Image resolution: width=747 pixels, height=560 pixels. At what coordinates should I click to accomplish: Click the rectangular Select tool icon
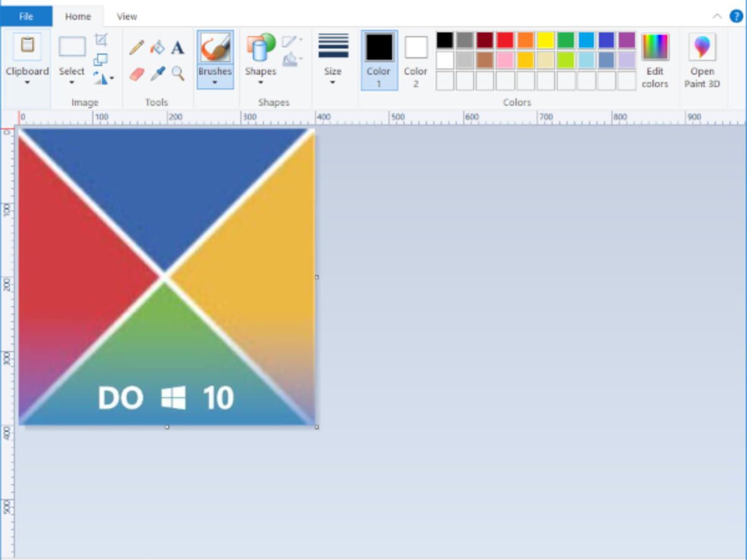tap(72, 47)
